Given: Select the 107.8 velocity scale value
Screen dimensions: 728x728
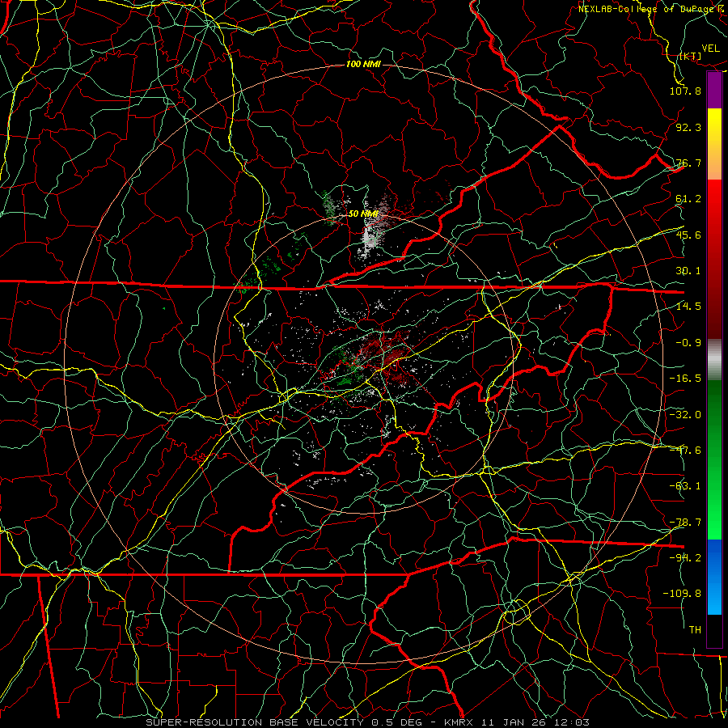Looking at the screenshot, I should (x=685, y=91).
